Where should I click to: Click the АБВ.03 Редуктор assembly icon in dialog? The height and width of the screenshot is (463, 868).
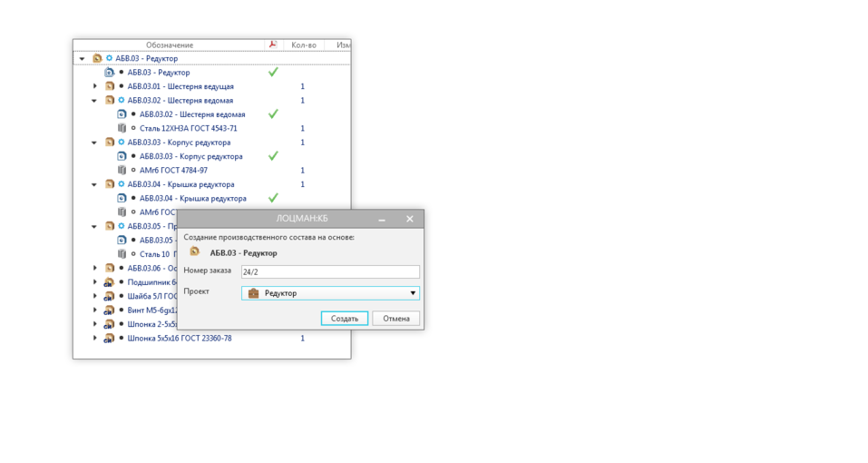(194, 252)
